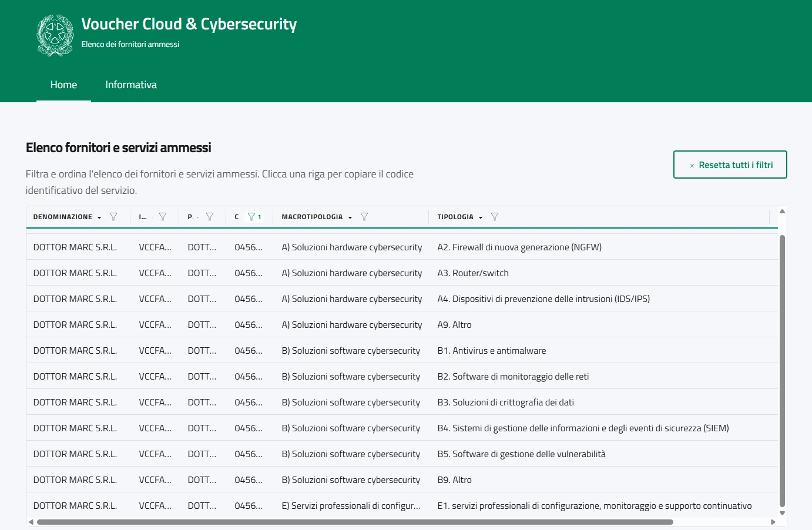The height and width of the screenshot is (530, 812).
Task: Click 'Elenco dei fornitori ammessi' subtitle
Action: click(130, 44)
